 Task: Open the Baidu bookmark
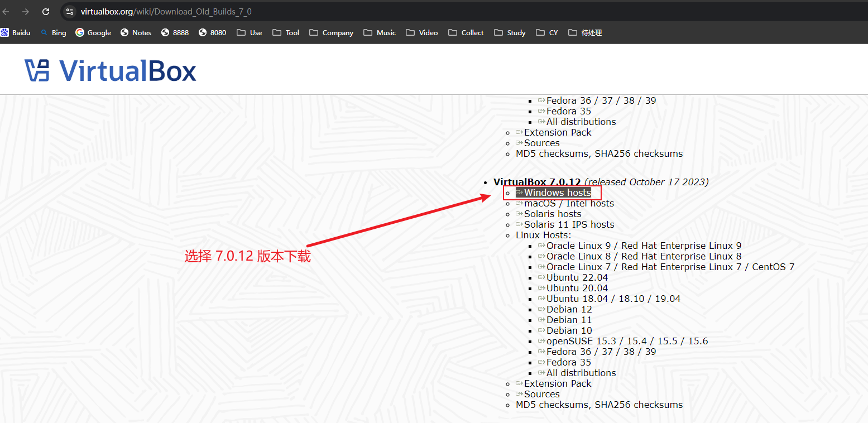click(16, 32)
